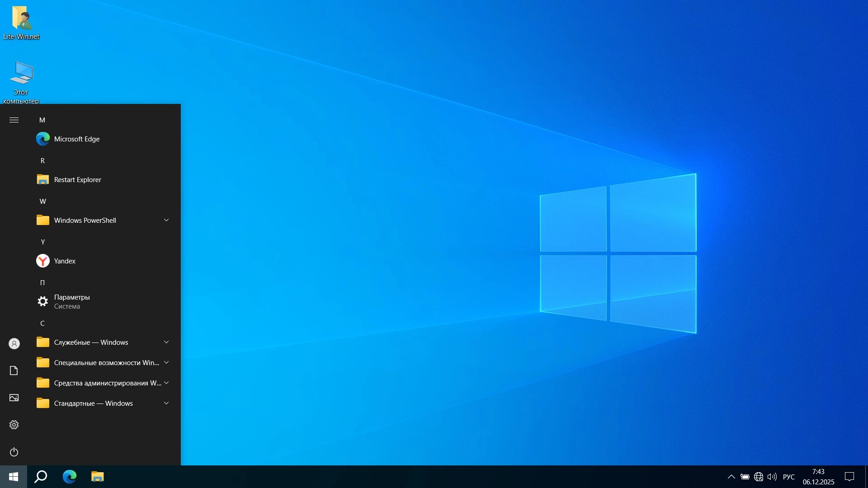The image size is (868, 488).
Task: Open the user account icon in Start sidebar
Action: (14, 343)
